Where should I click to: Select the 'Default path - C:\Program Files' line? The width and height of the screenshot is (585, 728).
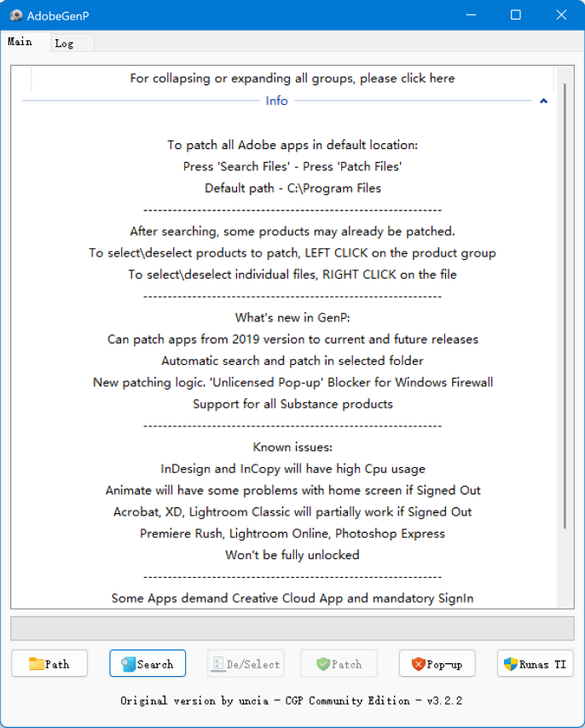click(x=292, y=188)
